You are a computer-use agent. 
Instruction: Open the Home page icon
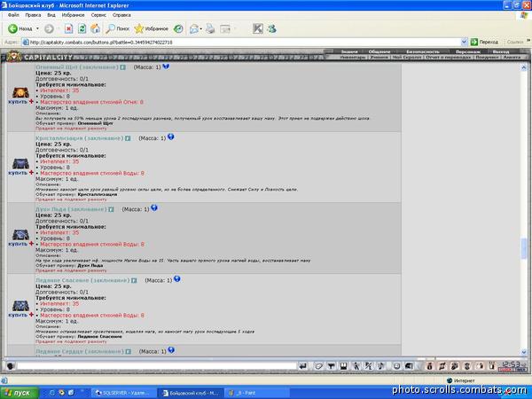[96, 29]
